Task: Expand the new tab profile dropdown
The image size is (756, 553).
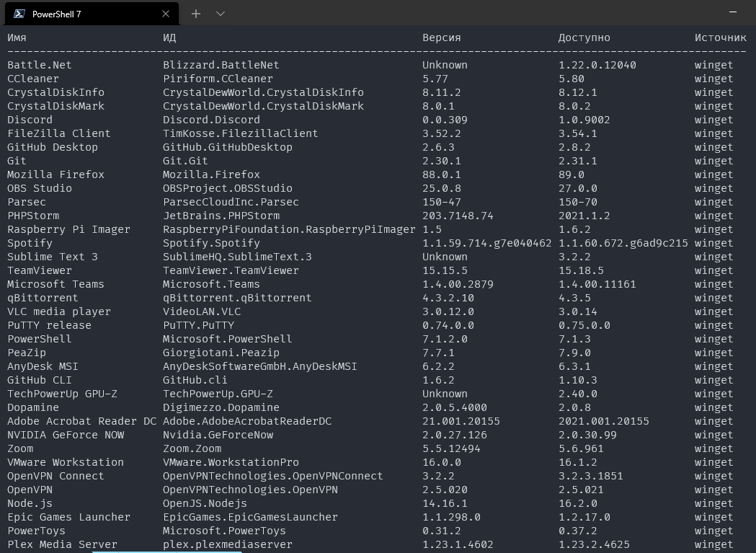Action: (x=221, y=14)
